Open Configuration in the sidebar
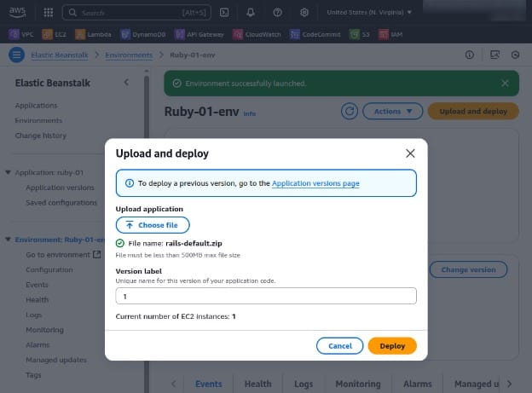This screenshot has height=393, width=532. click(49, 269)
